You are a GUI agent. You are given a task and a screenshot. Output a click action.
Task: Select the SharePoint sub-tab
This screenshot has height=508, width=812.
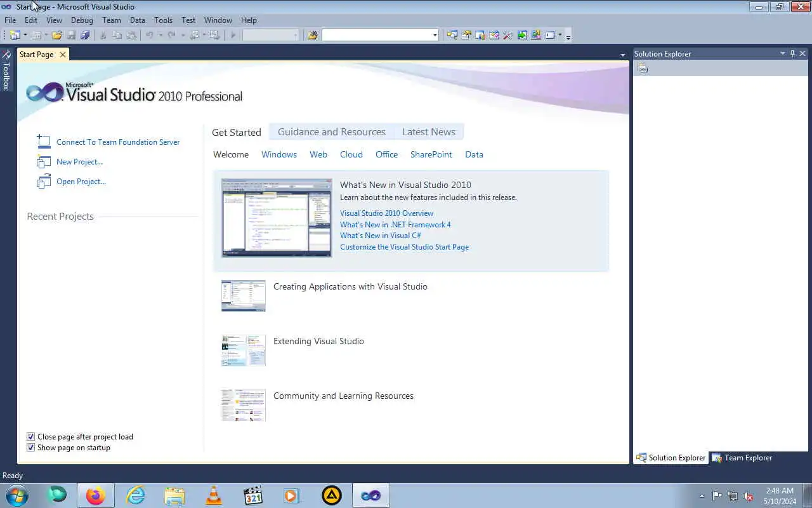click(431, 154)
